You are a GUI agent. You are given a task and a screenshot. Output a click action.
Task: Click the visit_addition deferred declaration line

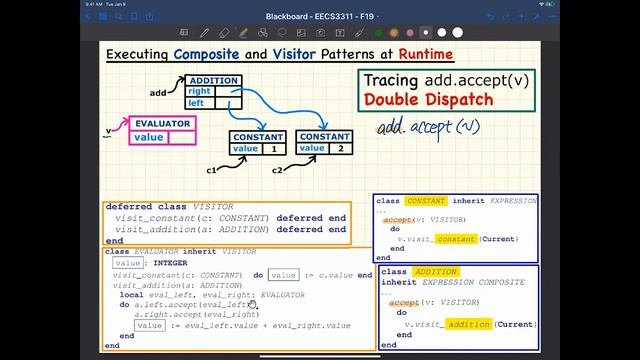230,229
